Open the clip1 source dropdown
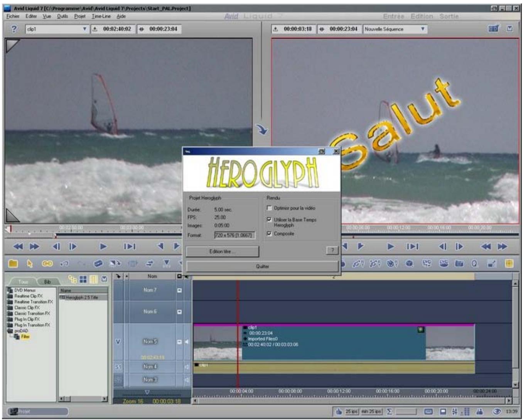523x420 pixels. [x=85, y=29]
